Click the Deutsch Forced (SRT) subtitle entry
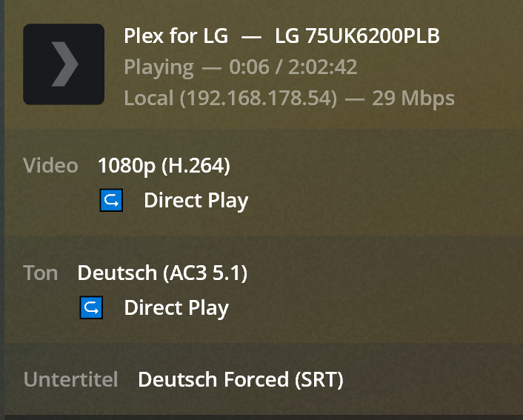 pos(241,380)
